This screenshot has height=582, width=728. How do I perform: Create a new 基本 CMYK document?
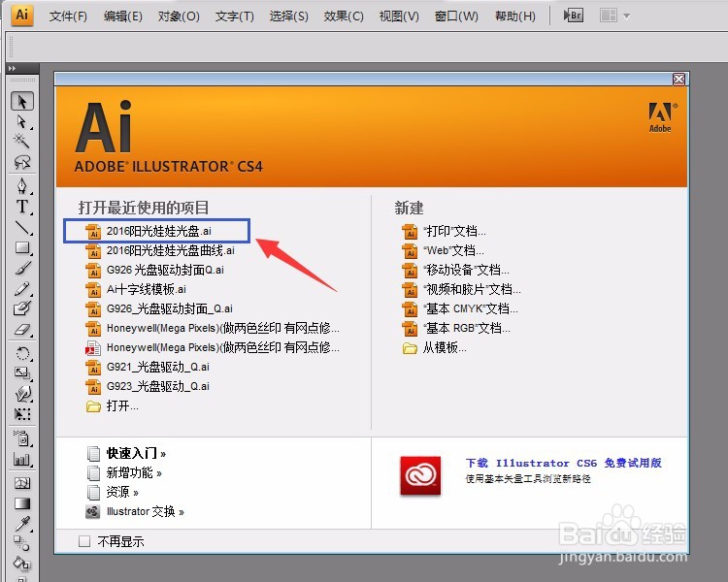pyautogui.click(x=460, y=309)
